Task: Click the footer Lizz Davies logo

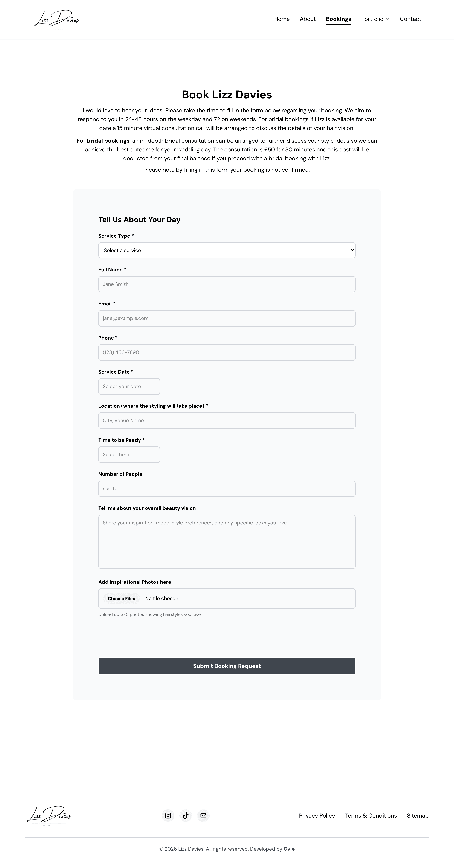Action: point(49,815)
